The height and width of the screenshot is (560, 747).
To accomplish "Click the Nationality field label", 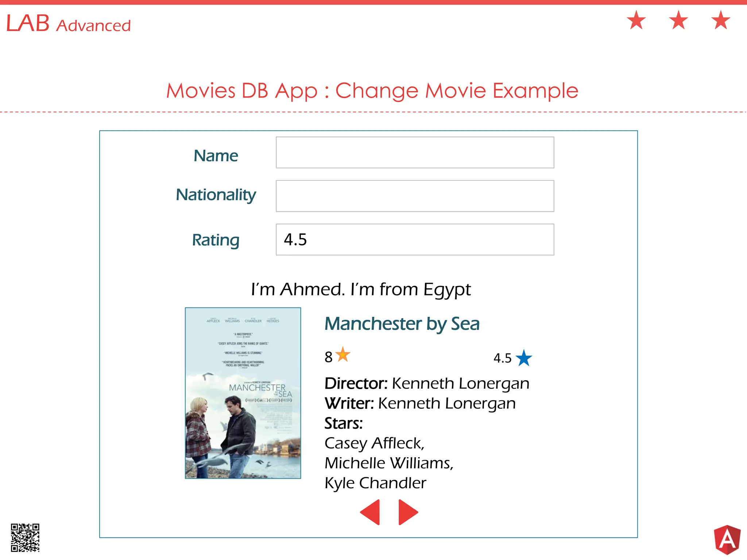I will coord(216,195).
